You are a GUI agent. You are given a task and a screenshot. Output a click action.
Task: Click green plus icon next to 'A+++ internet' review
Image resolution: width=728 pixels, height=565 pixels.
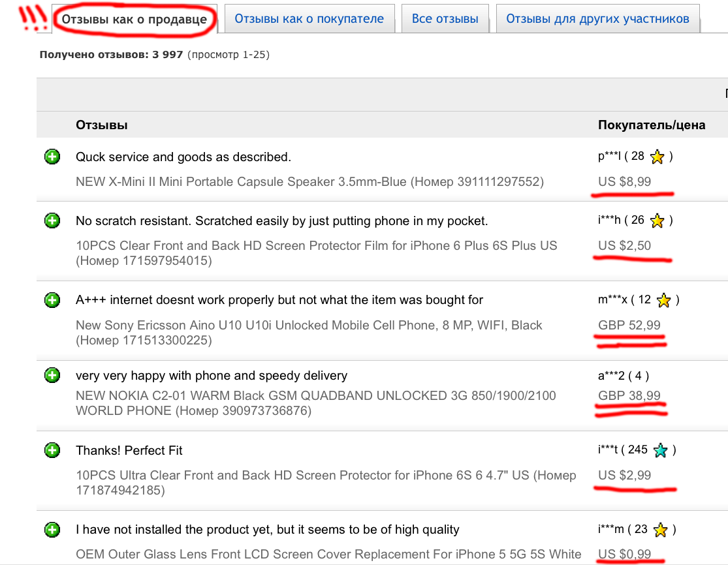(x=52, y=300)
